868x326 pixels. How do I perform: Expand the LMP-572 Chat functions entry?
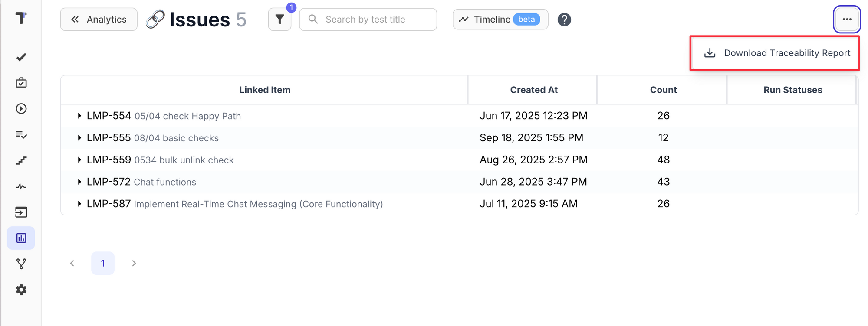coord(79,182)
